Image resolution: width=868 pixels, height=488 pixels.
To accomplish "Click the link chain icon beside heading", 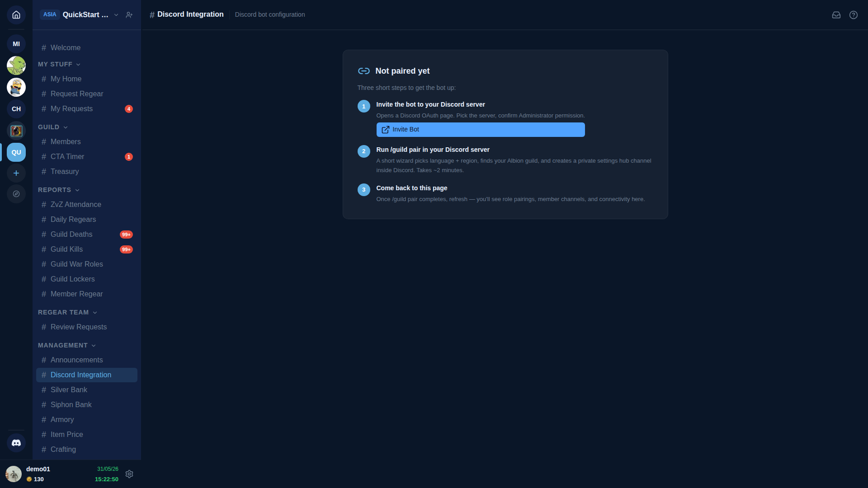I will [363, 71].
